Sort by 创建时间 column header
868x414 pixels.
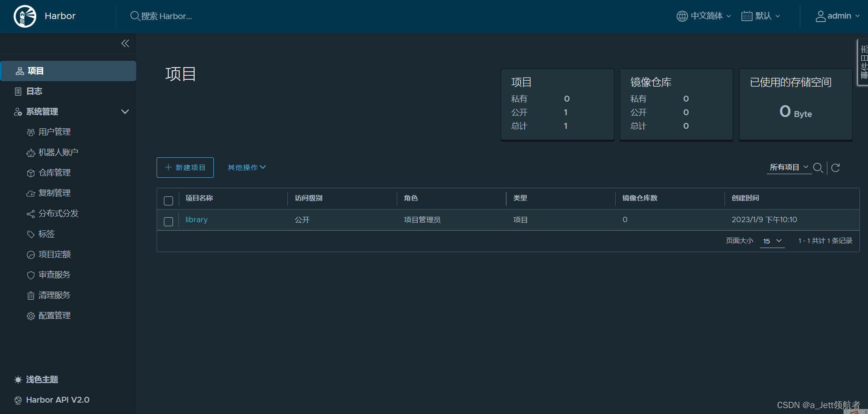point(745,198)
